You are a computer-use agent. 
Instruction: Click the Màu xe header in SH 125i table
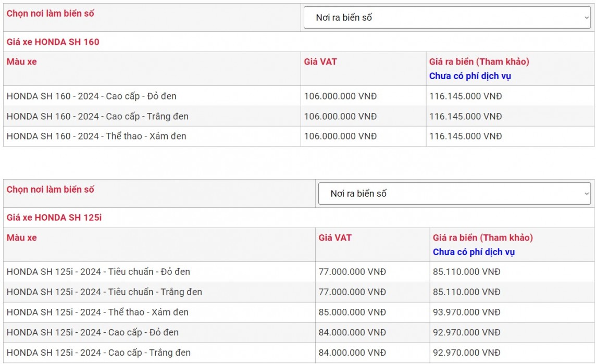click(22, 238)
